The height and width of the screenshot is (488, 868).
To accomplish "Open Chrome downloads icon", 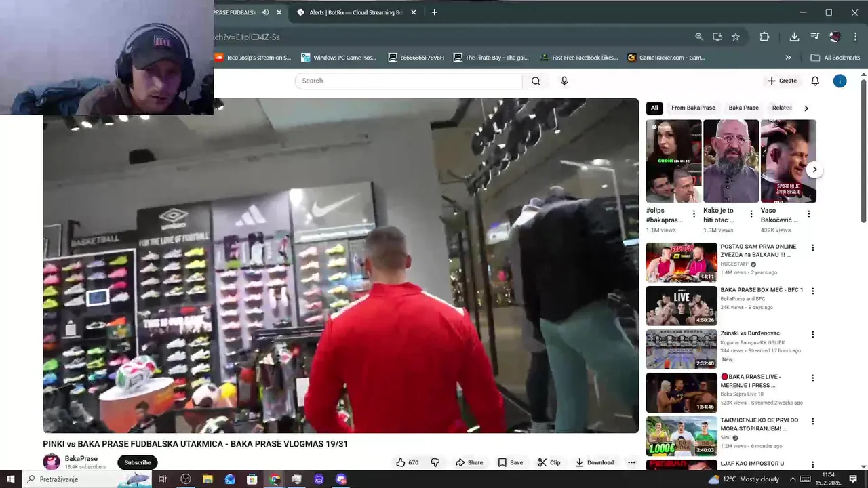I will pos(794,37).
